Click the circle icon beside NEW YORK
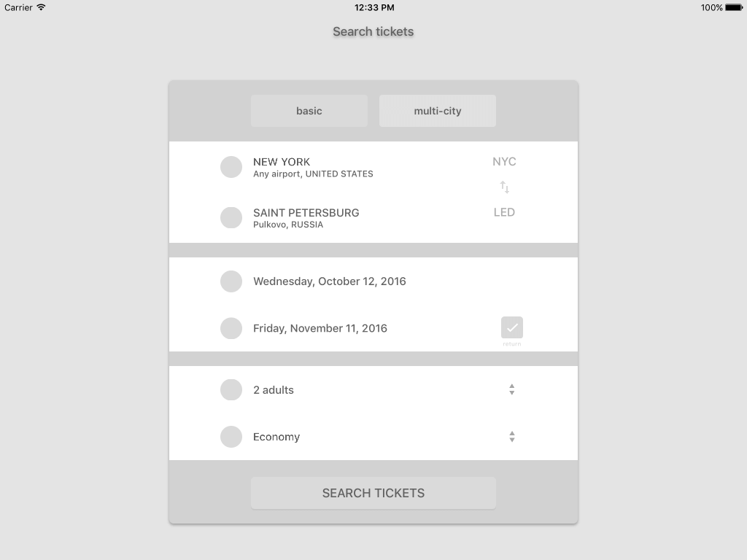This screenshot has height=560, width=747. point(231,167)
